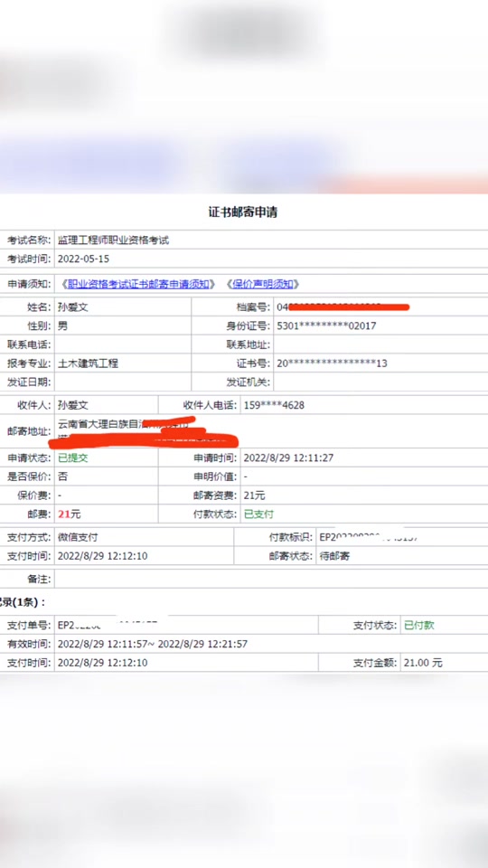The height and width of the screenshot is (868, 488).
Task: Select the 付款标识 label
Action: click(291, 537)
